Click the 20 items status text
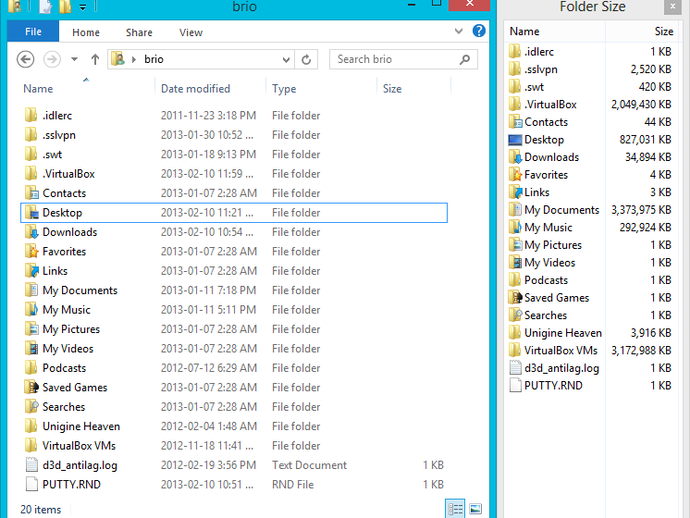Viewport: 690px width, 518px height. [40, 509]
